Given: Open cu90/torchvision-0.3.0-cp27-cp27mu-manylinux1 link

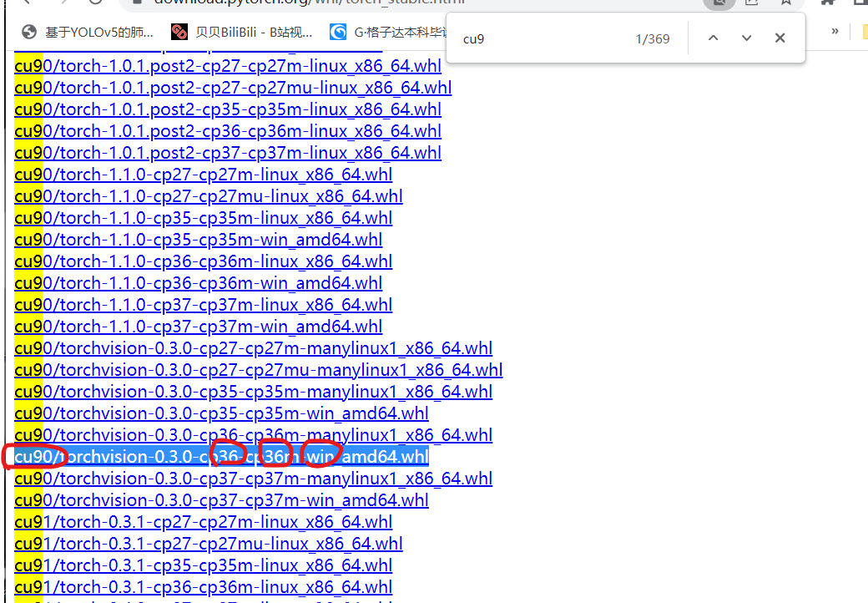Looking at the screenshot, I should [259, 369].
